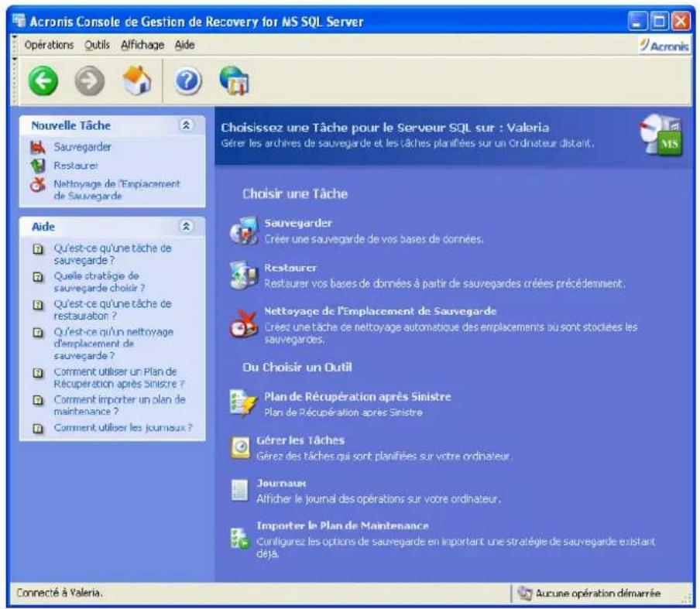This screenshot has width=700, height=609.
Task: Click help icon beside "Qu'est-ce qu'une tâche de restauration"
Action: 39,305
